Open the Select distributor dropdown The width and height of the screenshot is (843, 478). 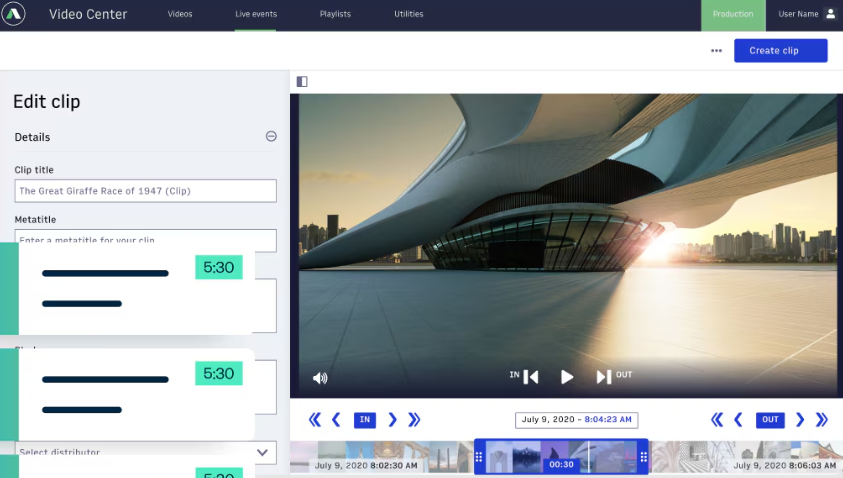pos(145,452)
